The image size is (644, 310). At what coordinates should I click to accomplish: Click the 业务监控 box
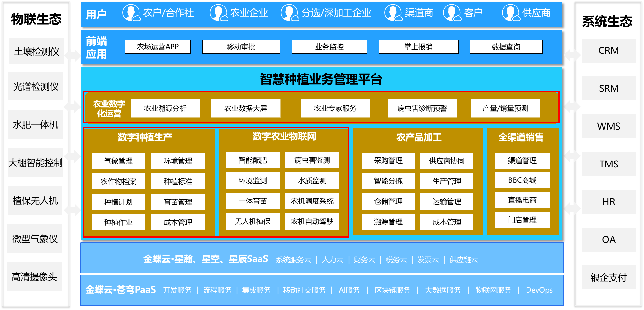[x=329, y=47]
